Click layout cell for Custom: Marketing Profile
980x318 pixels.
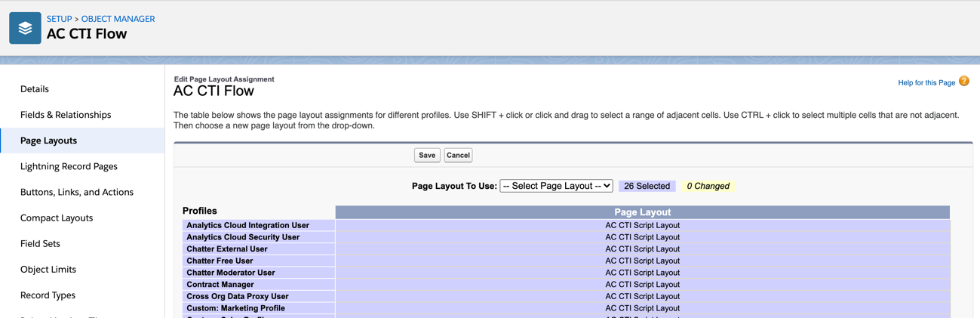[643, 308]
